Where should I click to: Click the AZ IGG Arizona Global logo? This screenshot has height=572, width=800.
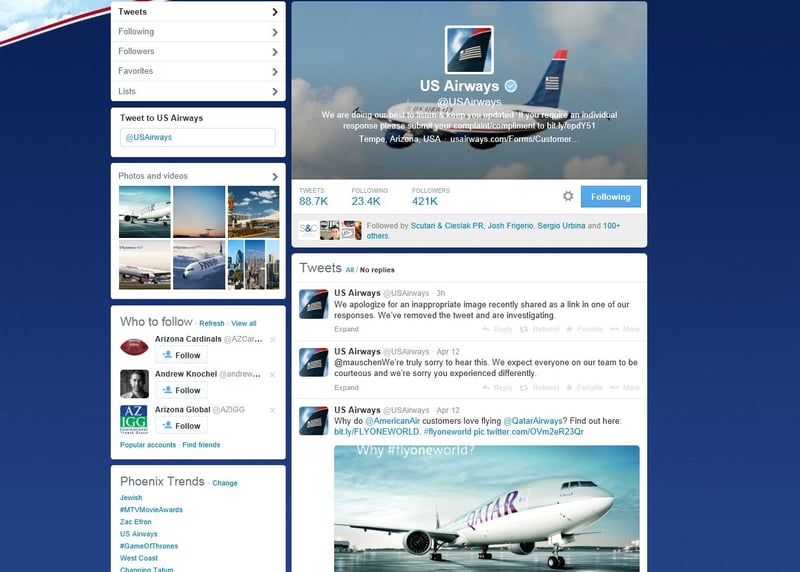134,419
